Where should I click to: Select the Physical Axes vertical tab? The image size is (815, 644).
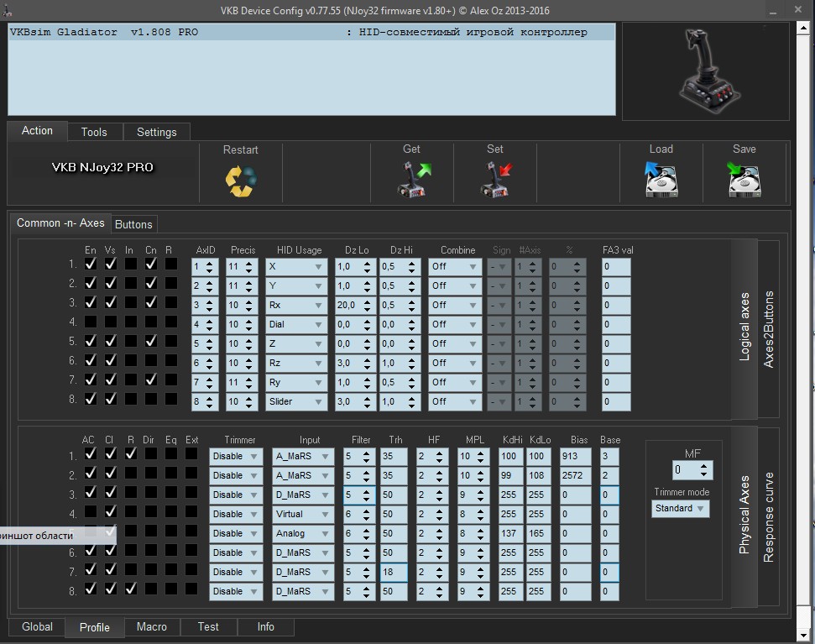click(744, 515)
